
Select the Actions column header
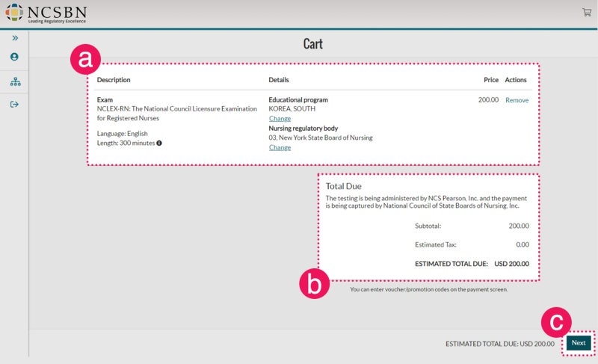pyautogui.click(x=516, y=80)
